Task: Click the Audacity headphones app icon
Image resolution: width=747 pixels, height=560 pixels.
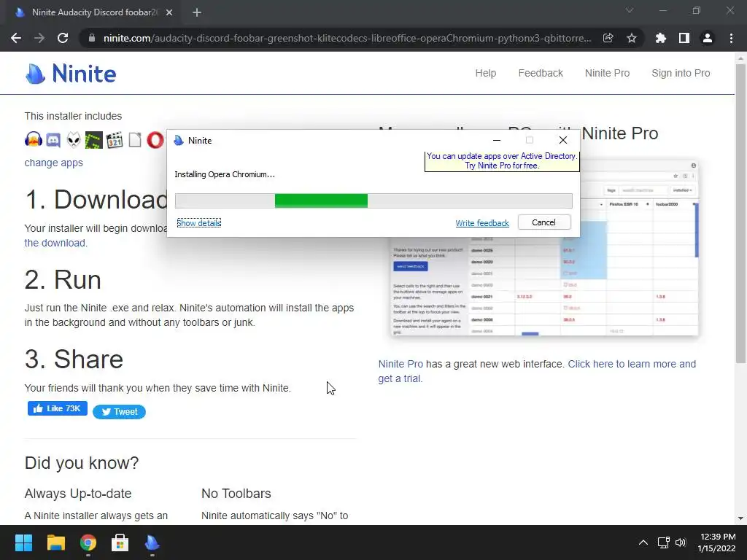Action: [x=34, y=140]
